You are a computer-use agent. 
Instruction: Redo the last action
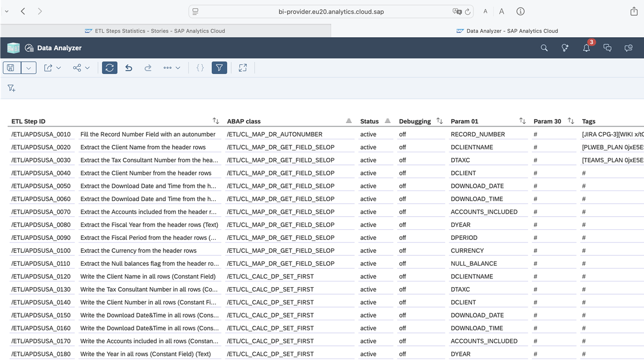(147, 67)
